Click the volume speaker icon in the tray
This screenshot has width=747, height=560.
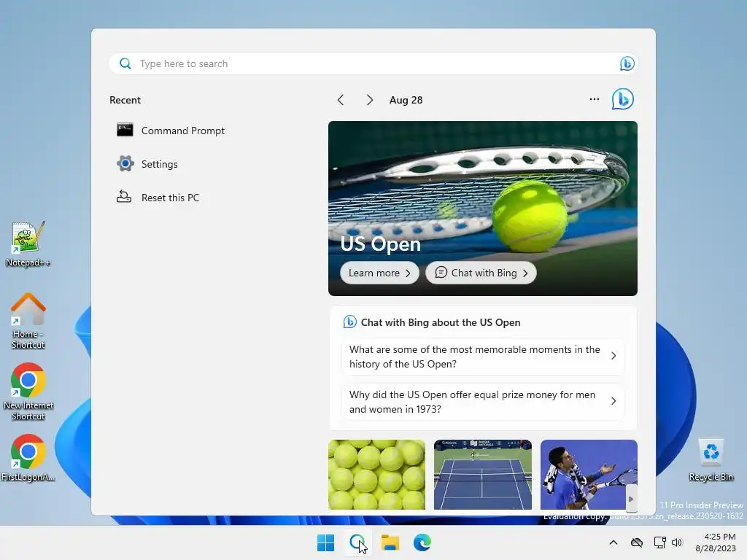tap(676, 542)
